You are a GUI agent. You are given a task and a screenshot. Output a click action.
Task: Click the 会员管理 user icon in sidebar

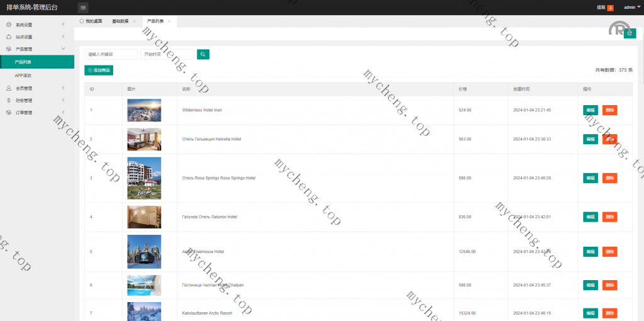(x=9, y=88)
